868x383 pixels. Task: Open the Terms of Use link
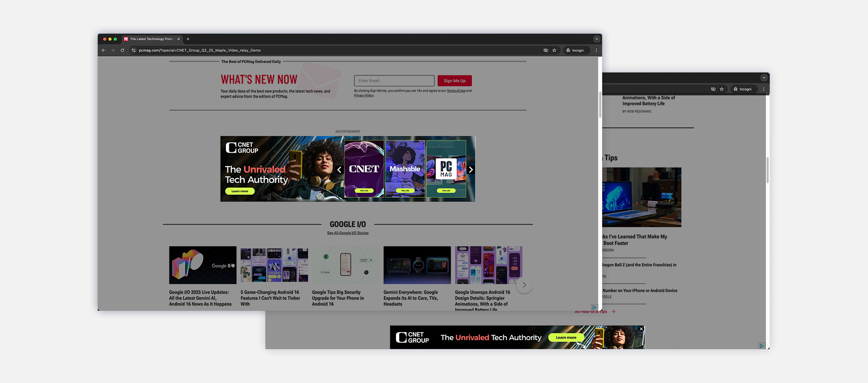456,91
